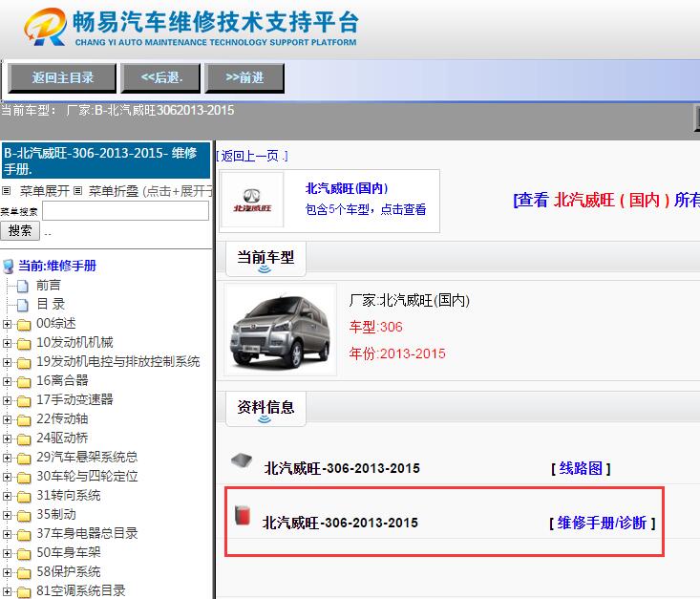This screenshot has width=700, height=599.
Task: Click the 车型:306 text
Action: (x=376, y=327)
